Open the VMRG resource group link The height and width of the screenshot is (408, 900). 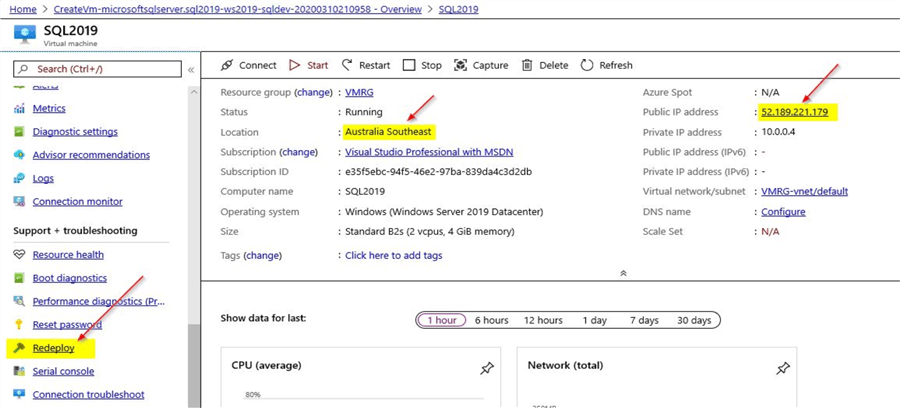[x=359, y=92]
